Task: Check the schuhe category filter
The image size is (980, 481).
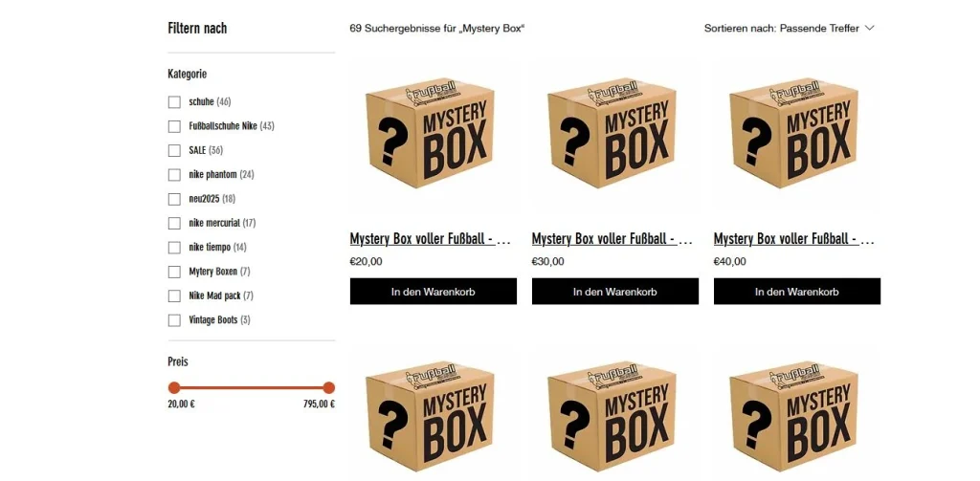Action: pyautogui.click(x=174, y=101)
